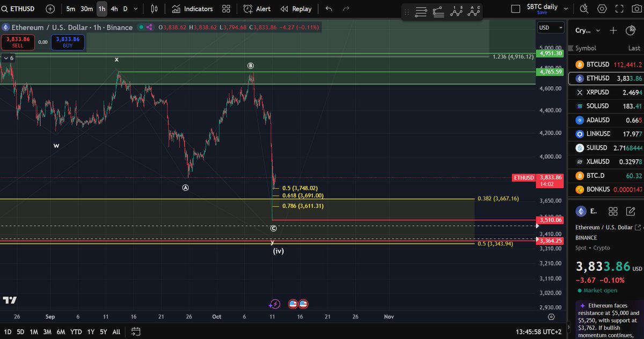Select the 5m timeframe
Viewport: 644px width, 339px height.
[71, 9]
